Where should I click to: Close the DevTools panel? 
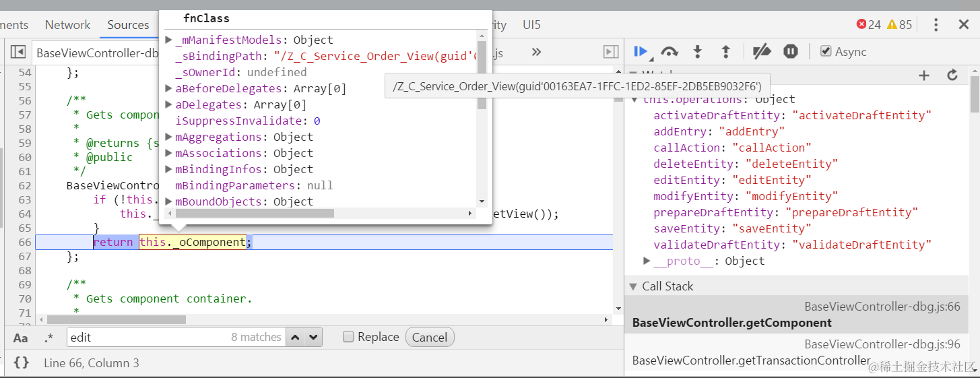coord(964,25)
